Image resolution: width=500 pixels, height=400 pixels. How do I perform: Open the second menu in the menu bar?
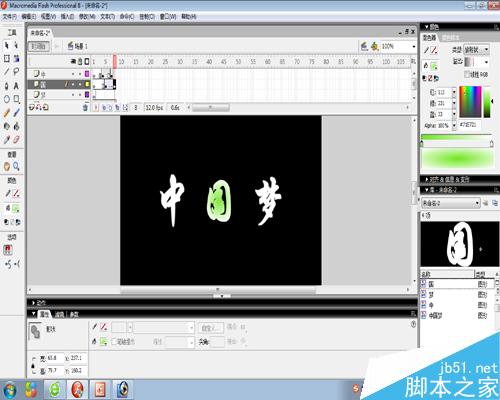pos(29,16)
